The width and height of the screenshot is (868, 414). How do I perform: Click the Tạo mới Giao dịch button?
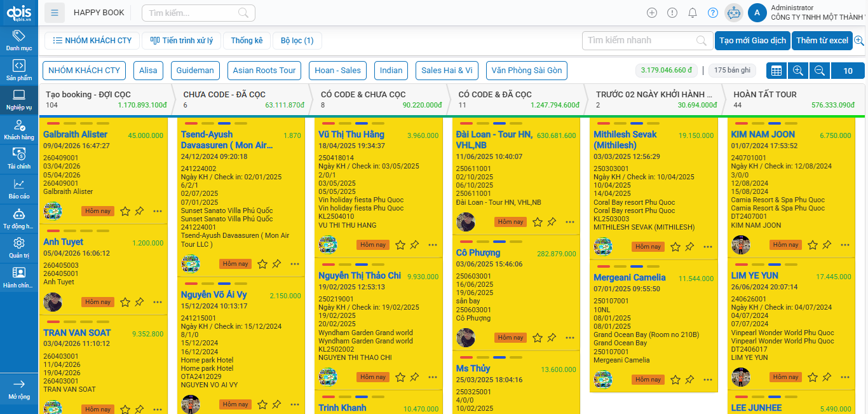pyautogui.click(x=752, y=41)
